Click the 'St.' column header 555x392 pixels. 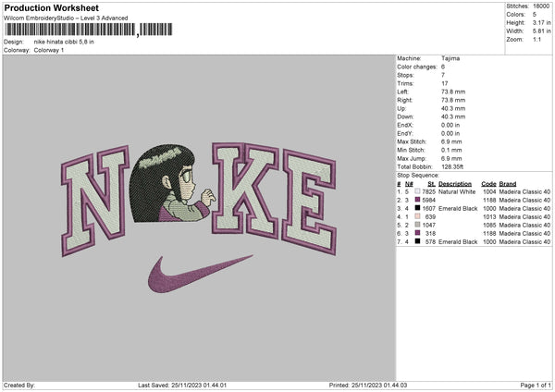(431, 184)
